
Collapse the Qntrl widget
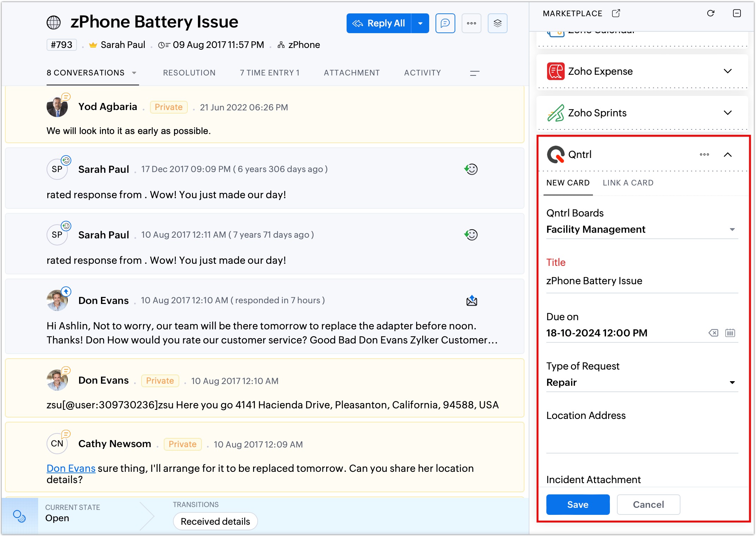pos(727,154)
